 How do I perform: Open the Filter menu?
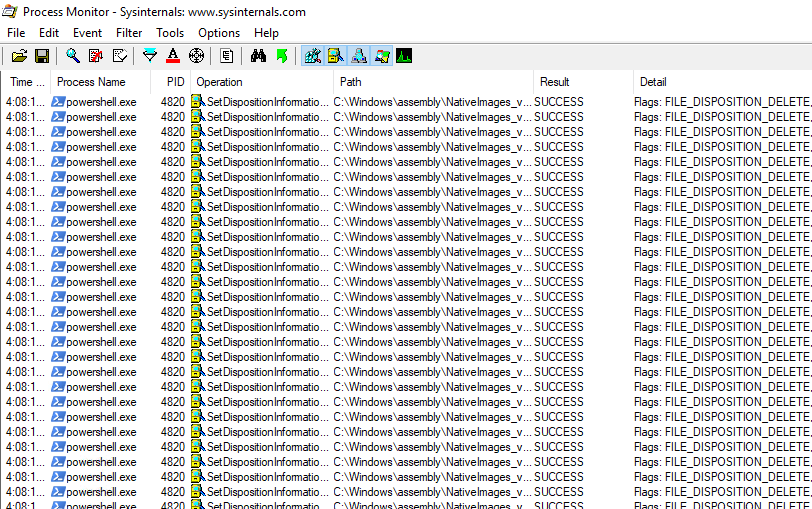pos(129,33)
